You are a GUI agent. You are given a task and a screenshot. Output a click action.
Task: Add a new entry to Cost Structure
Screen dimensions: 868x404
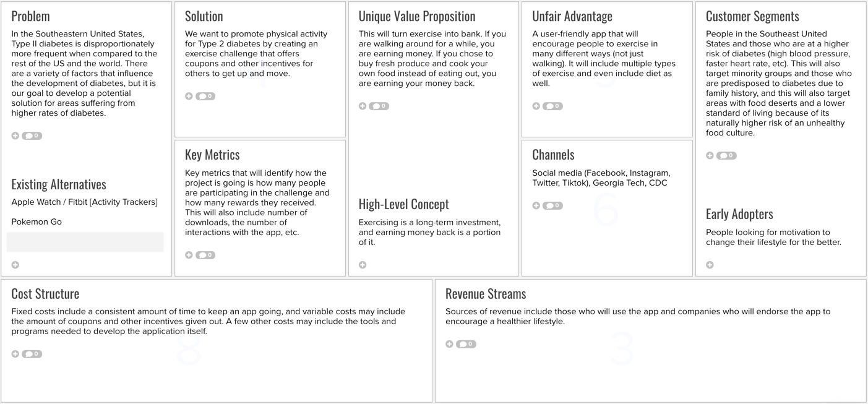tap(14, 353)
